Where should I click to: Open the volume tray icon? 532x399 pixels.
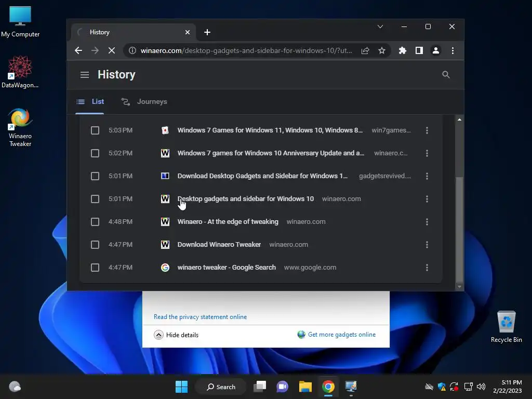coord(481,387)
